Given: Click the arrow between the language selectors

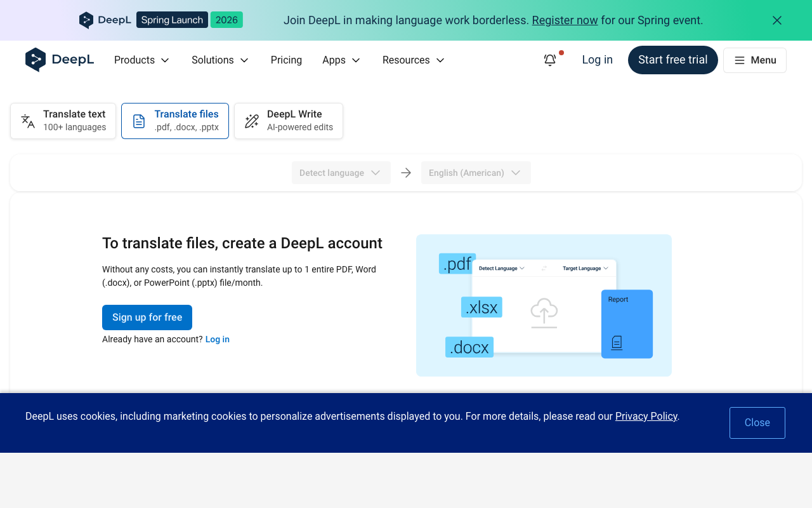Looking at the screenshot, I should coord(406,173).
